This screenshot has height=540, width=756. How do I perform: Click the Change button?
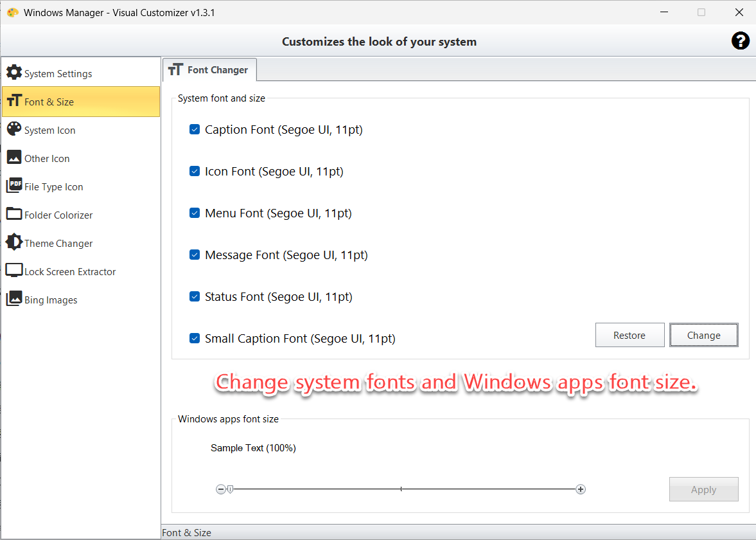703,335
